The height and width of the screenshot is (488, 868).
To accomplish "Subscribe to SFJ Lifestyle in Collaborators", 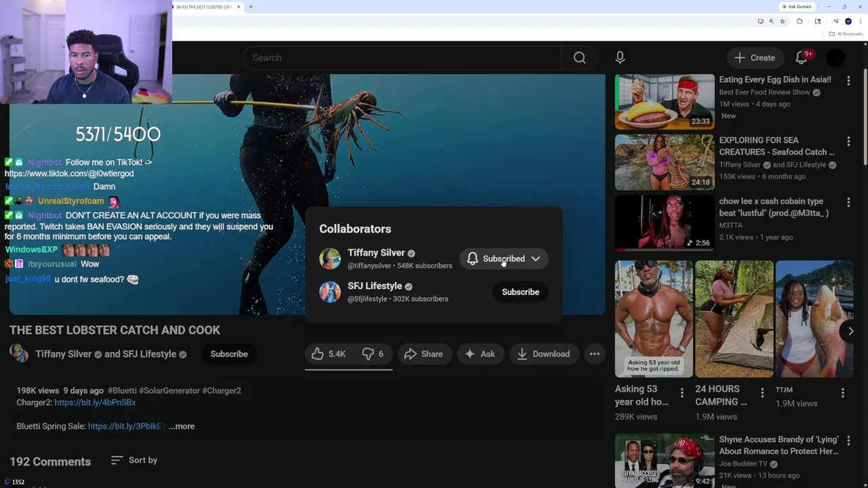I will 521,292.
